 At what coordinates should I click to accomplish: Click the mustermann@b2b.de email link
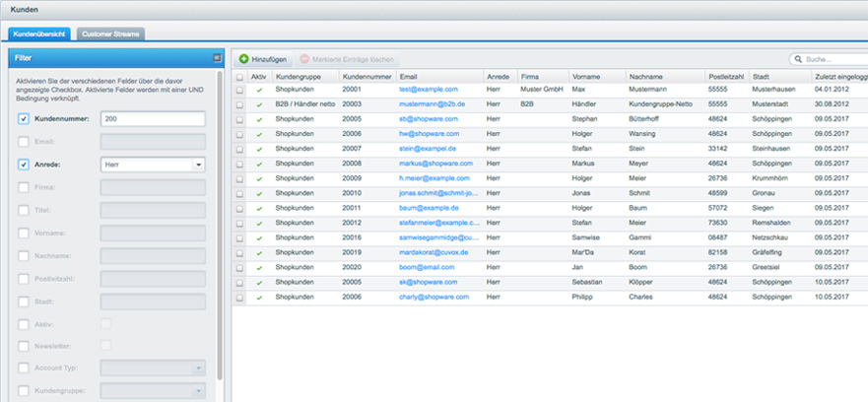pyautogui.click(x=433, y=103)
